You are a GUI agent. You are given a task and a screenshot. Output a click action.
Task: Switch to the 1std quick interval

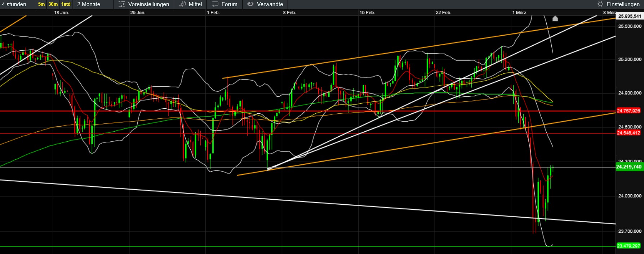tap(66, 4)
